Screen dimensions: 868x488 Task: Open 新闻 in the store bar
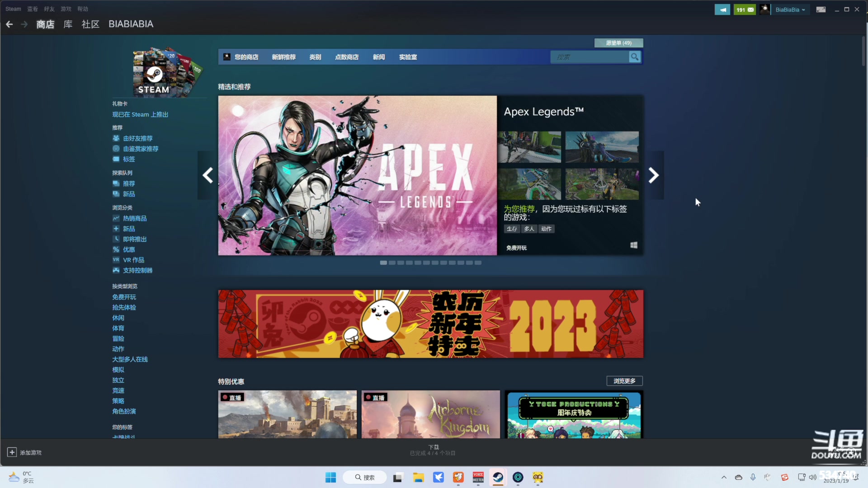click(379, 57)
